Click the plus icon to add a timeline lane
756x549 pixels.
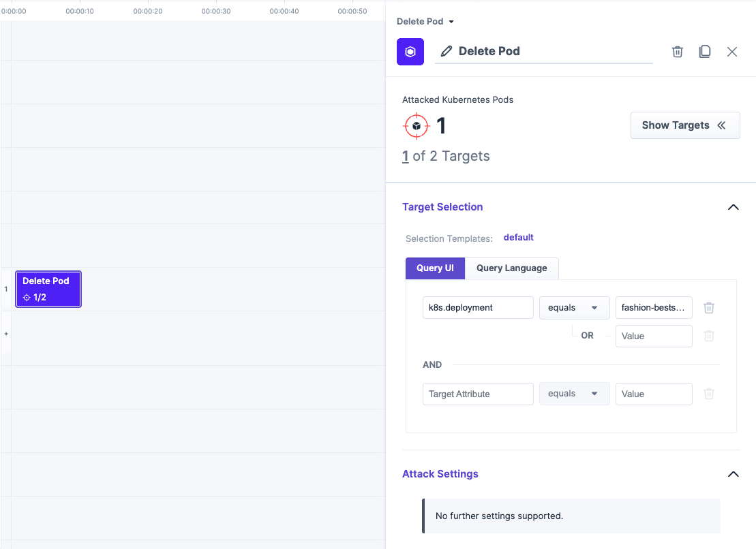6,333
